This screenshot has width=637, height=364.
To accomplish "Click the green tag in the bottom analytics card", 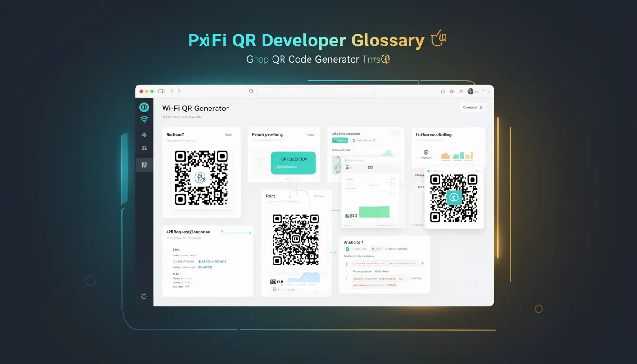I will [x=347, y=249].
